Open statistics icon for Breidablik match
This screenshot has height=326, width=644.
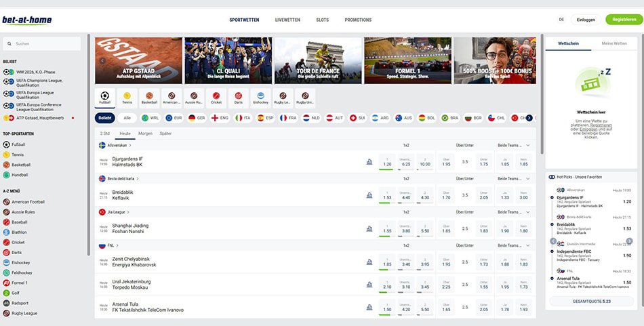tap(369, 195)
